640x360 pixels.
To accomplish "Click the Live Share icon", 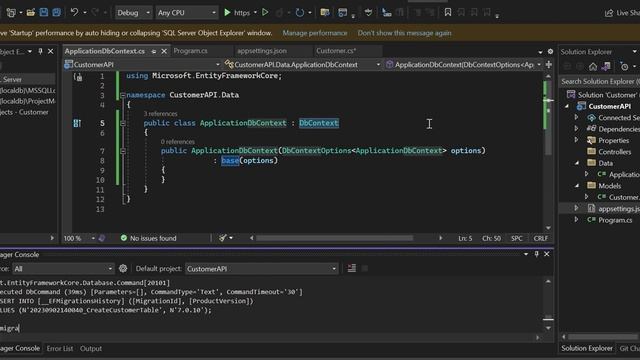I will pyautogui.click(x=609, y=13).
